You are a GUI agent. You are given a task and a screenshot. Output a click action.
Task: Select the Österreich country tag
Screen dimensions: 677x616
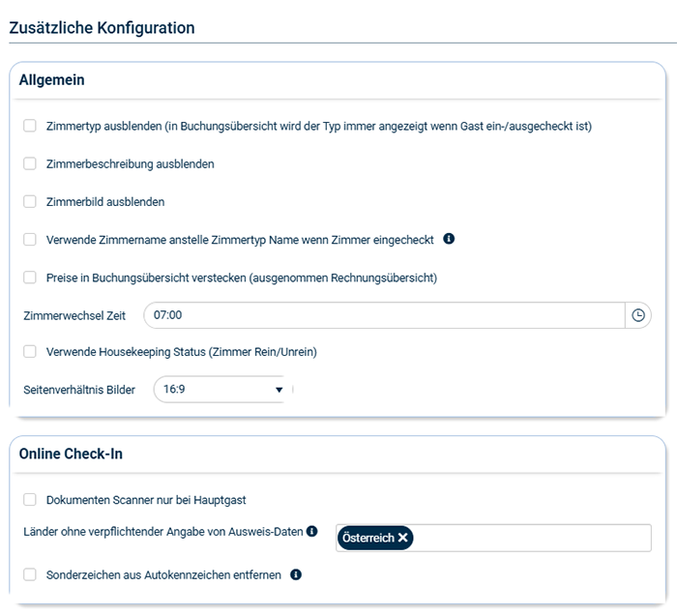tap(368, 538)
